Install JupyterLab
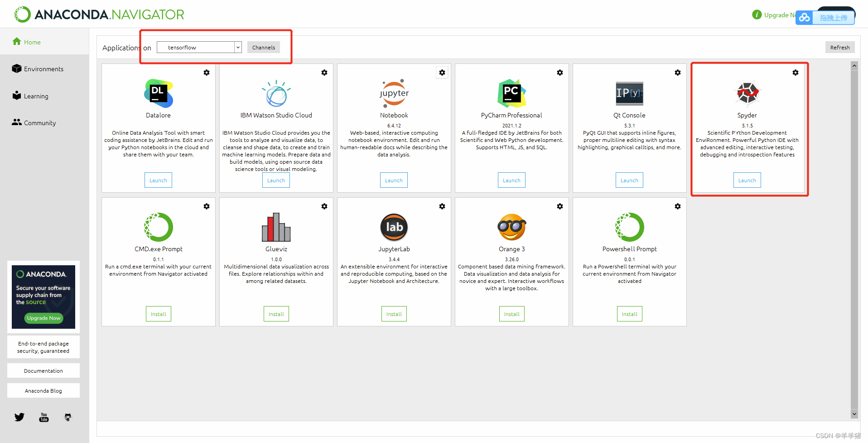Screen dimensions: 868x443 [394, 314]
